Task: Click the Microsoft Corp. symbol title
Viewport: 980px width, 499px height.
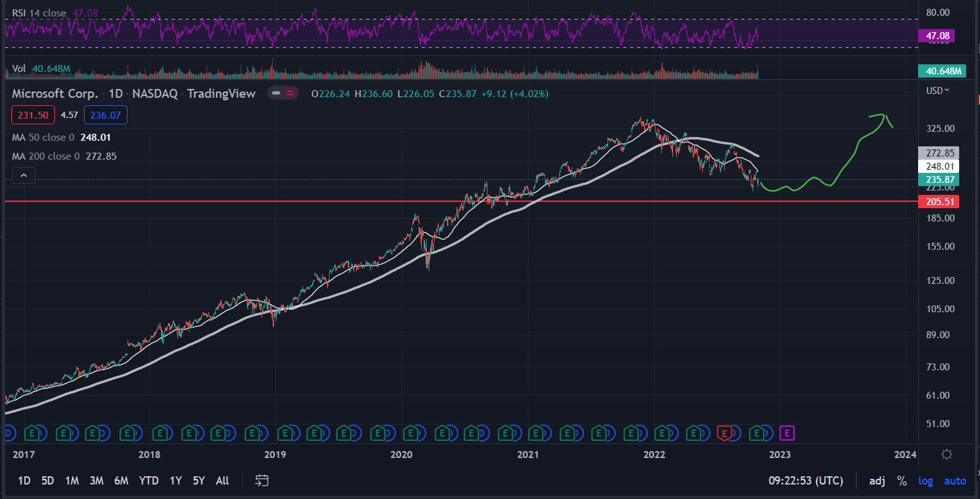Action: coord(55,93)
